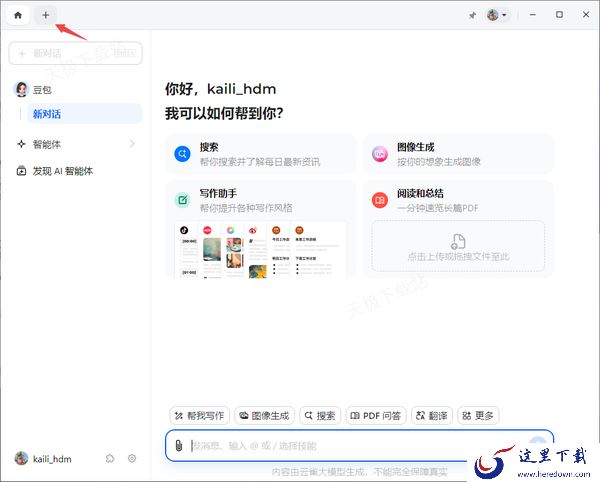This screenshot has height=482, width=600.
Task: Click the PDF upload drop area
Action: pyautogui.click(x=457, y=246)
